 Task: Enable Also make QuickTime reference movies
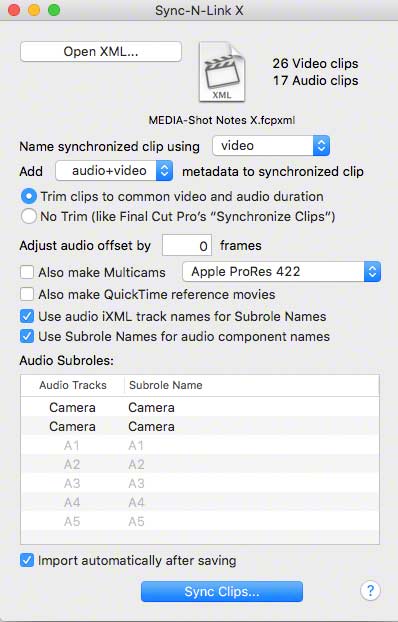coord(27,294)
